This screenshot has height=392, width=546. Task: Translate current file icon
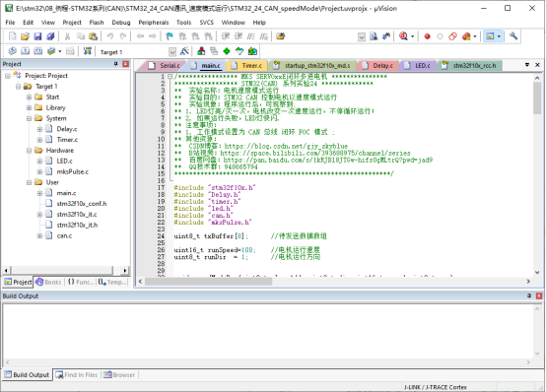pos(12,51)
